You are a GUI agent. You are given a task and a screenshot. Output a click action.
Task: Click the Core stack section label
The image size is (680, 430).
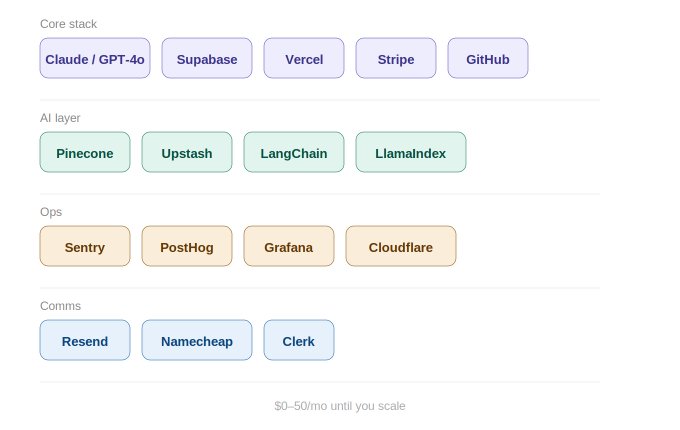point(69,23)
